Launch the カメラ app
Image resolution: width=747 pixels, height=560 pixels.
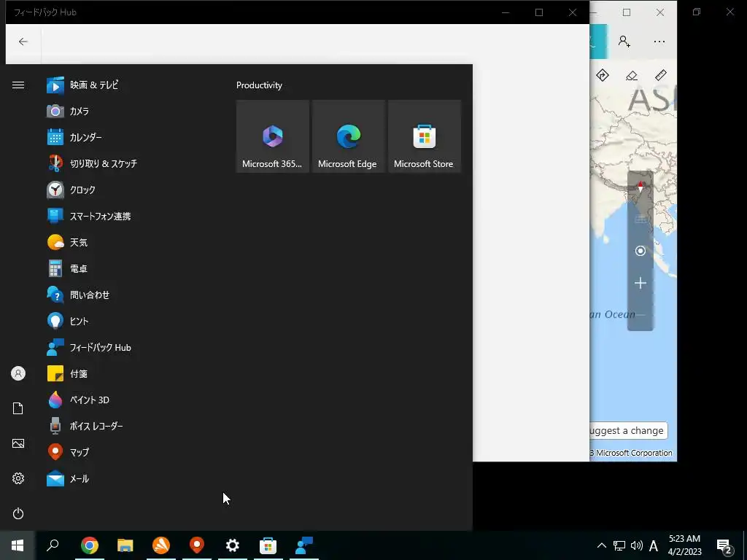pos(128,112)
